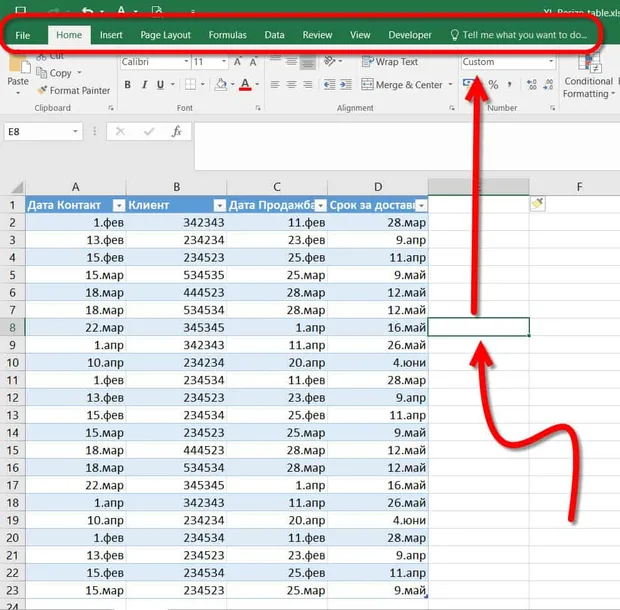Click the Select All corner triangle
Image resolution: width=620 pixels, height=610 pixels.
coord(16,187)
